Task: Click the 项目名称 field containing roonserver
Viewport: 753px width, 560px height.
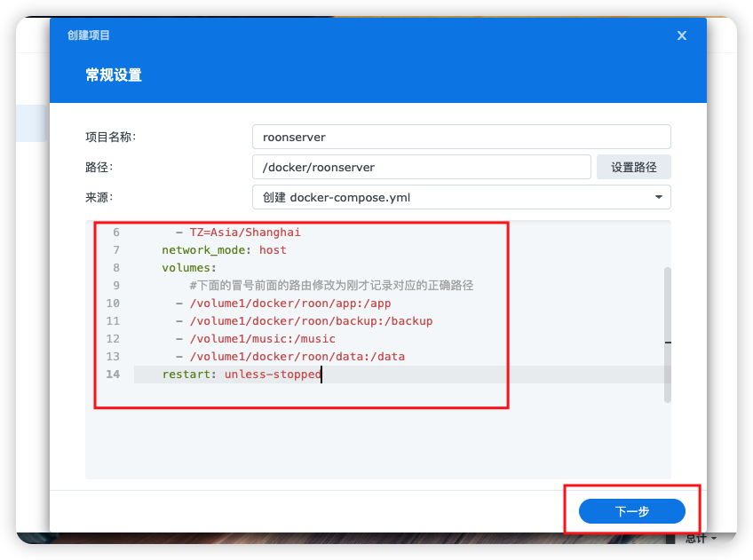Action: coord(461,137)
